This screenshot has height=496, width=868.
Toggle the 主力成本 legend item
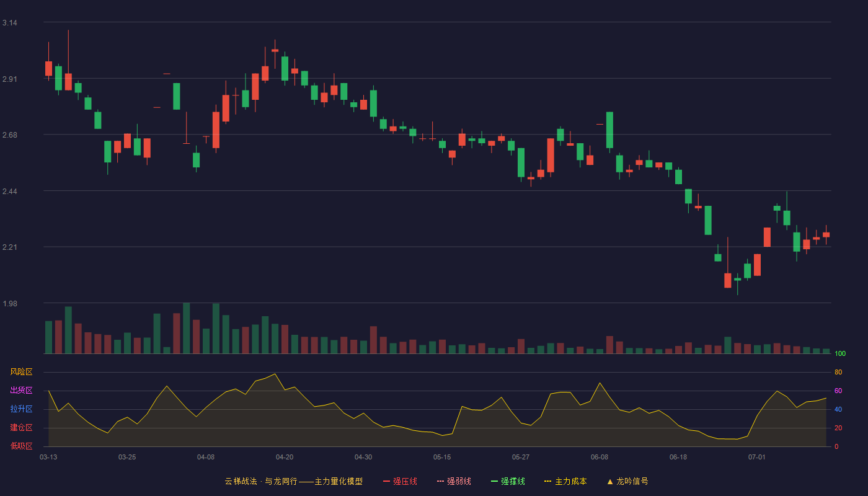565,481
